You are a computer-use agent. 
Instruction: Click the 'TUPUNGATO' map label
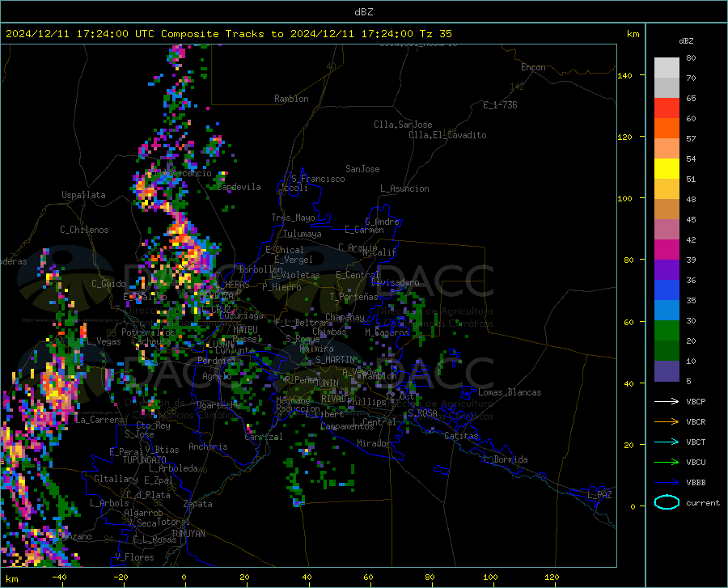tap(145, 460)
